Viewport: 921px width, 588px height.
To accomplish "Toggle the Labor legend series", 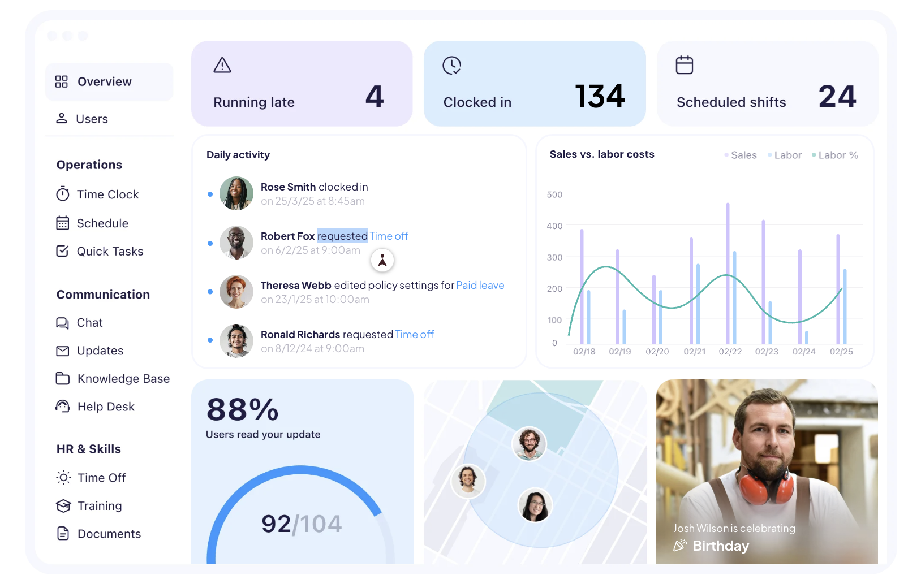I will (x=785, y=155).
